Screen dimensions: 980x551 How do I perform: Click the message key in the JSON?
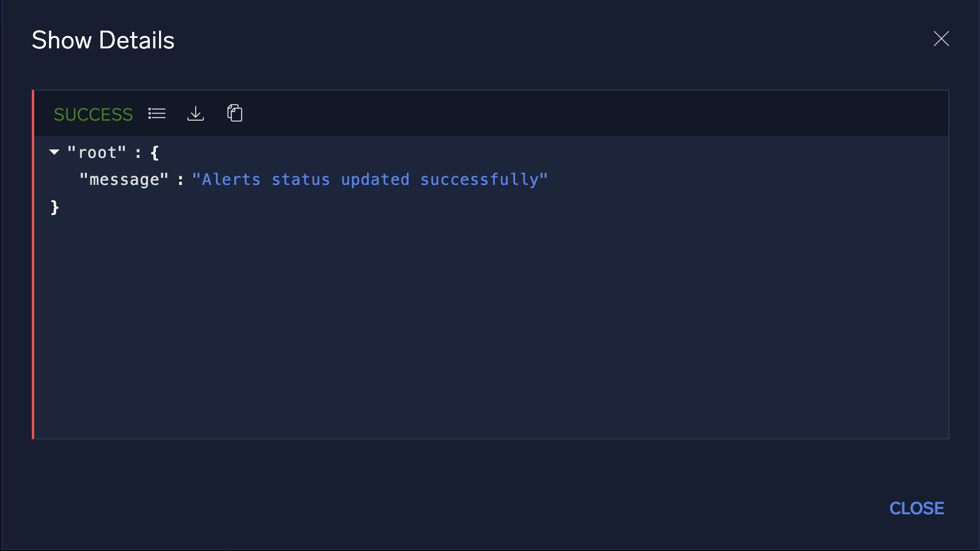[124, 179]
